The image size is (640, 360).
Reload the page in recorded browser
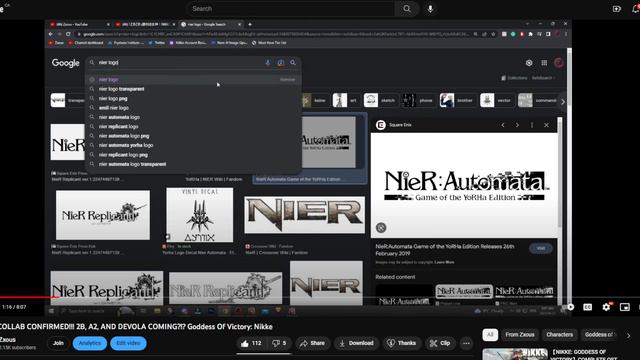(x=68, y=34)
